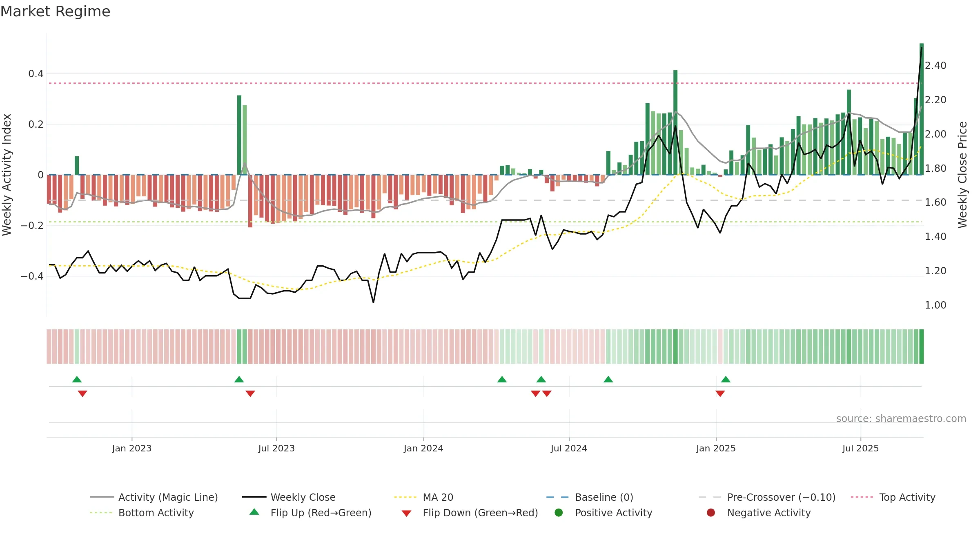Toggle the Activity (Magic Line) legend entry
980x551 pixels.
coord(154,497)
